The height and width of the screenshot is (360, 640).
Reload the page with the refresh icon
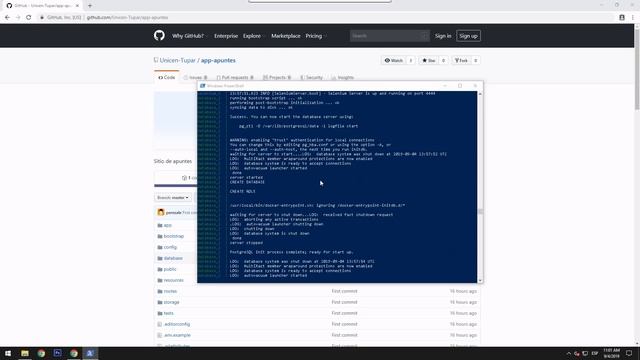(29, 18)
